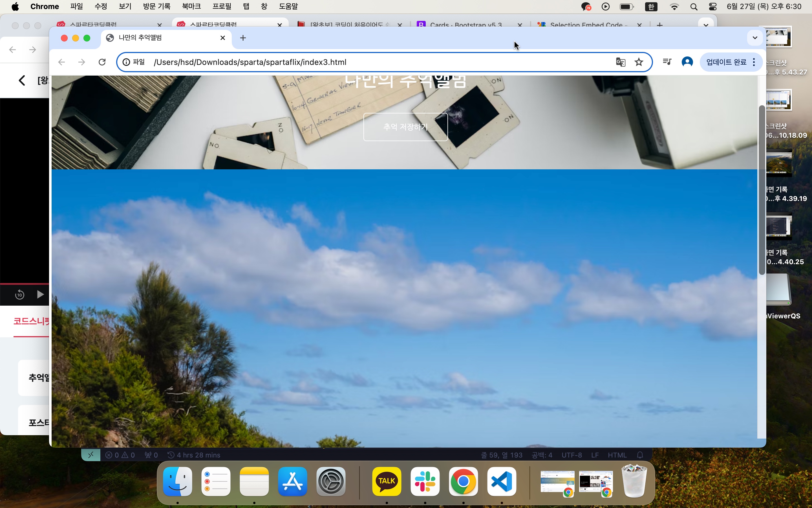Close the 나만의 추억앨범 tab
The height and width of the screenshot is (508, 812).
tap(222, 38)
